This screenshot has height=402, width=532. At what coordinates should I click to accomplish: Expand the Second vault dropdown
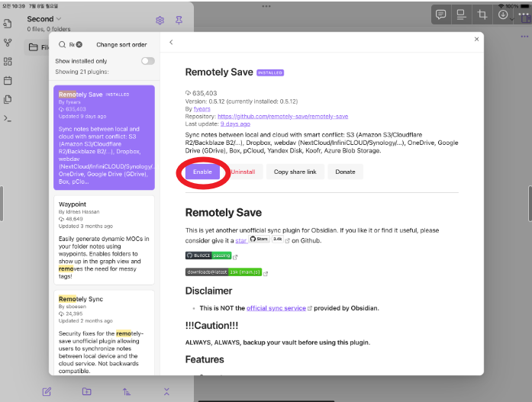click(x=44, y=19)
